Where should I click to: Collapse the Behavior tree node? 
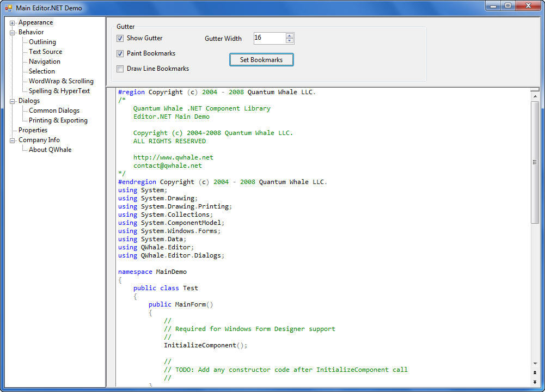(12, 33)
